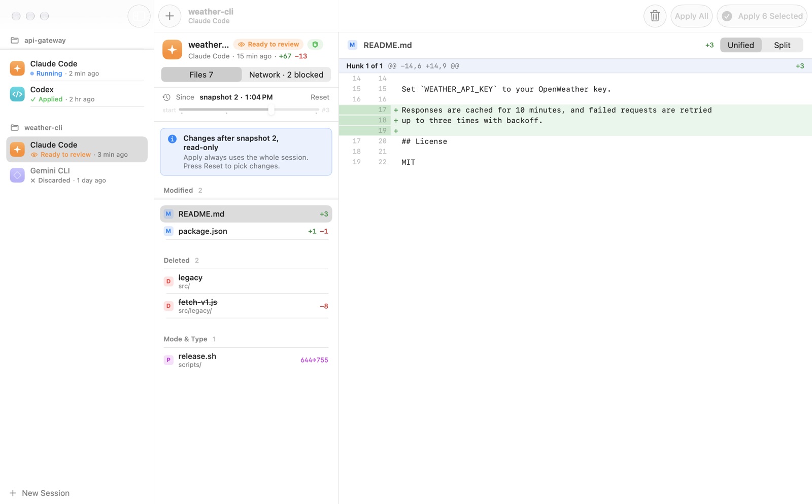Toggle the sidebar panel button
This screenshot has height=504, width=812.
[139, 16]
